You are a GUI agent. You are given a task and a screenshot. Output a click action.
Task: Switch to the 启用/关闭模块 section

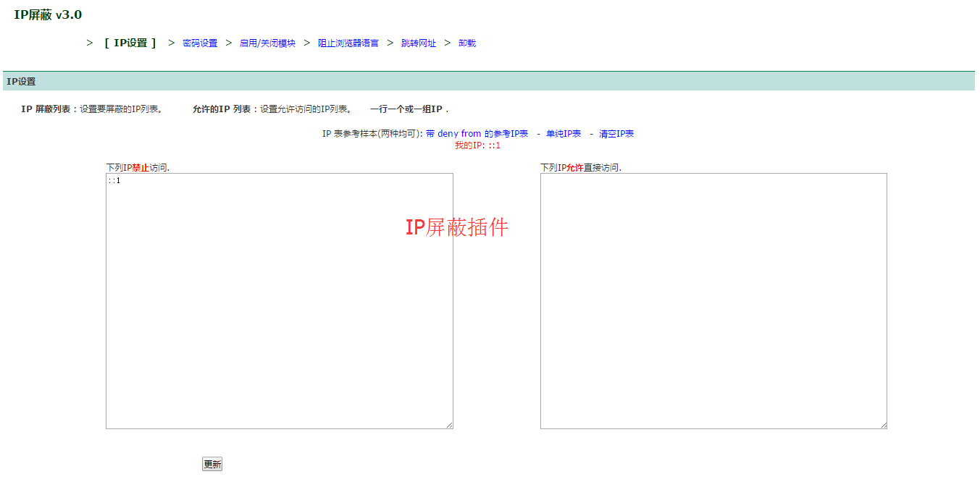(267, 43)
